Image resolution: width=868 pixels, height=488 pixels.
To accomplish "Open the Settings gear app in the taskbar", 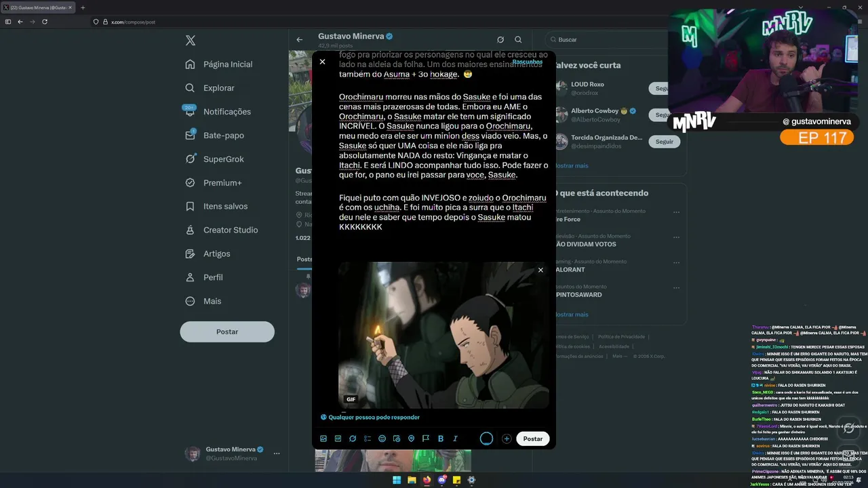I will [471, 480].
